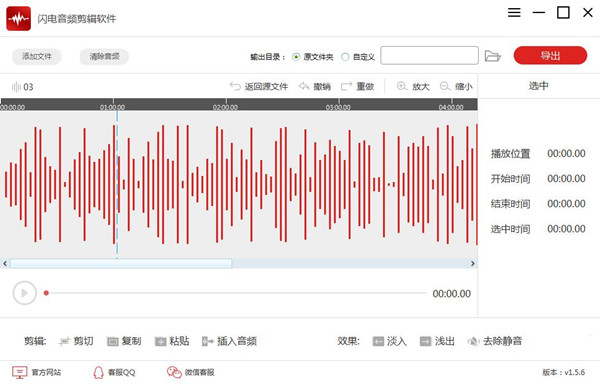600x384 pixels.
Task: Click 清除音频 to clear audio
Action: click(x=104, y=57)
